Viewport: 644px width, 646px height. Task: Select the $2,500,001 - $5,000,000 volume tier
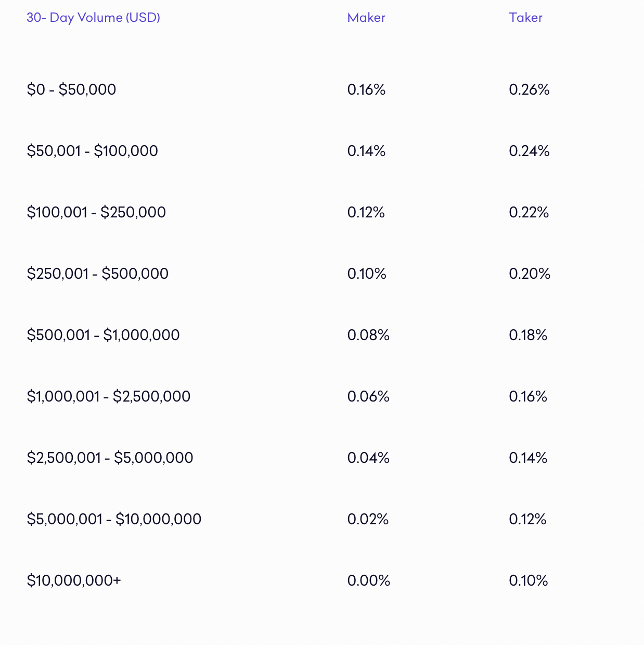point(110,458)
